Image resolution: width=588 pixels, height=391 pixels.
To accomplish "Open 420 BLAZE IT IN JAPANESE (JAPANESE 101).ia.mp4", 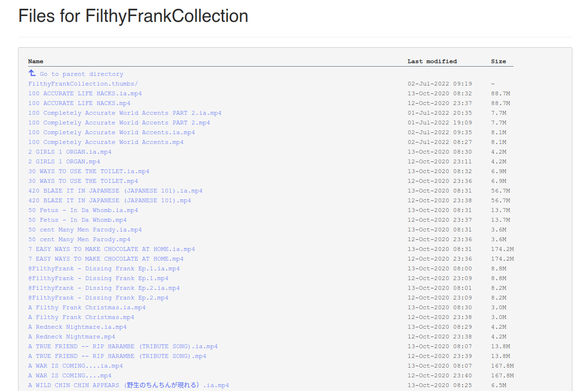I will pyautogui.click(x=115, y=191).
